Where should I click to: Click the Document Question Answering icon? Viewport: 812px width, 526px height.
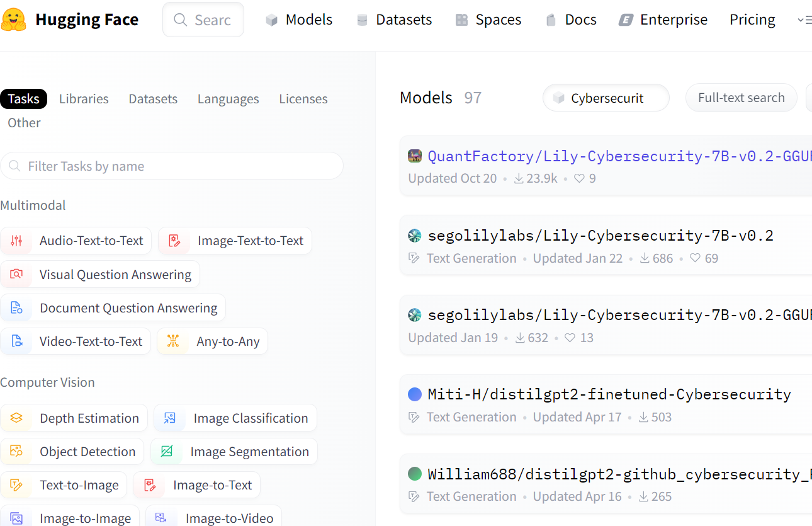point(16,308)
